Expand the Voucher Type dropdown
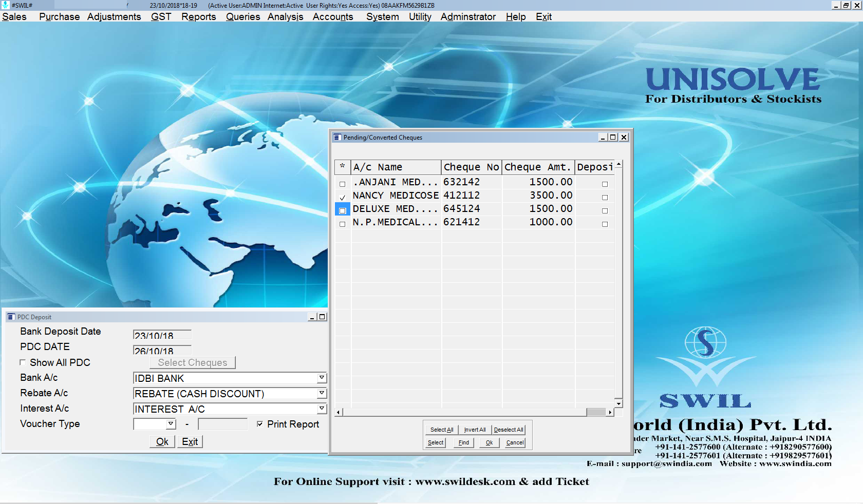The height and width of the screenshot is (504, 863). coord(171,424)
